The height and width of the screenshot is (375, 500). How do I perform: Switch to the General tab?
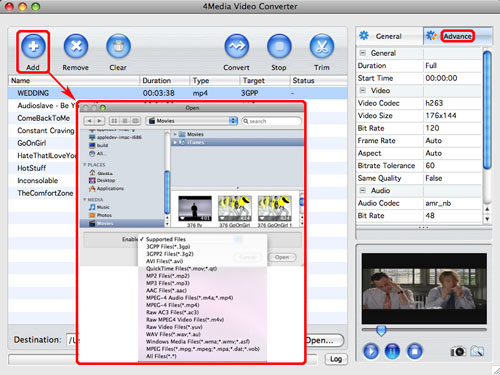389,36
